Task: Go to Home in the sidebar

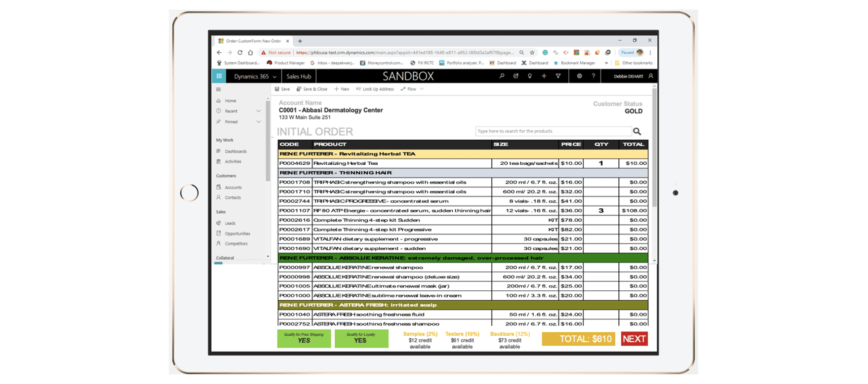Action: tap(231, 101)
